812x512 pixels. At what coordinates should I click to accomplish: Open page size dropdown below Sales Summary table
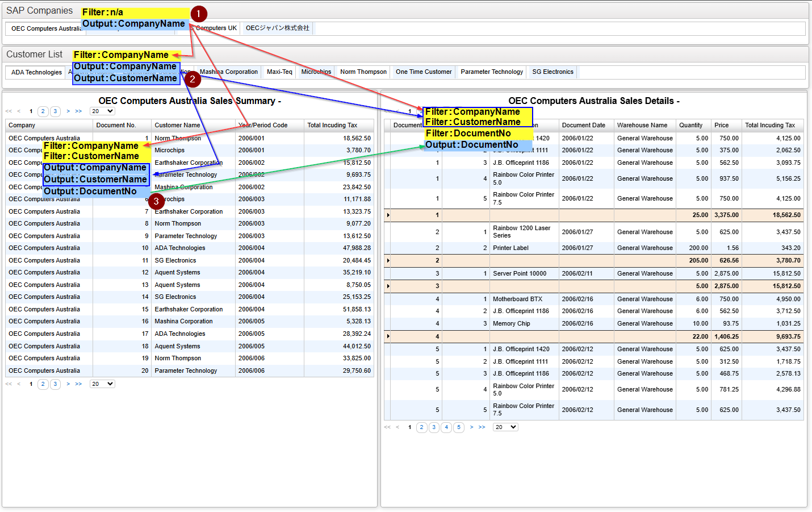point(102,384)
